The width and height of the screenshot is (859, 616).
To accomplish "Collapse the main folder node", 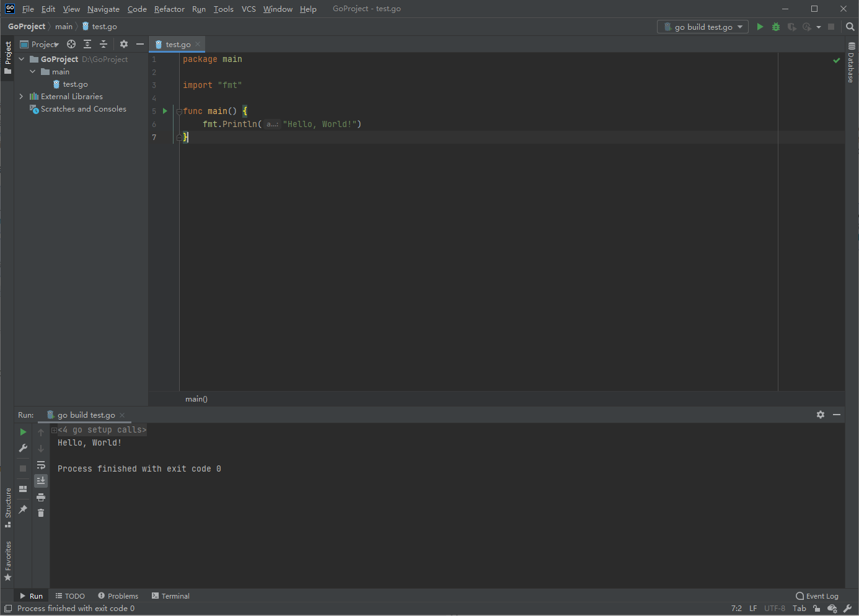I will pyautogui.click(x=32, y=71).
